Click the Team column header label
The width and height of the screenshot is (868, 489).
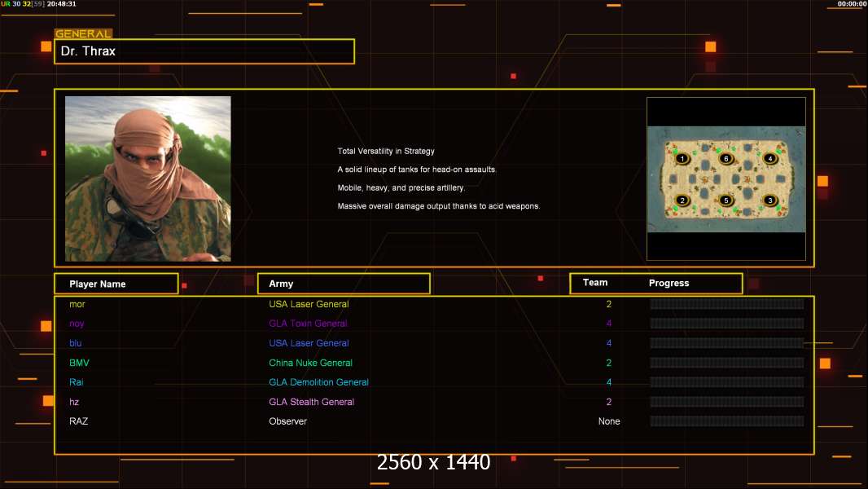pos(595,283)
